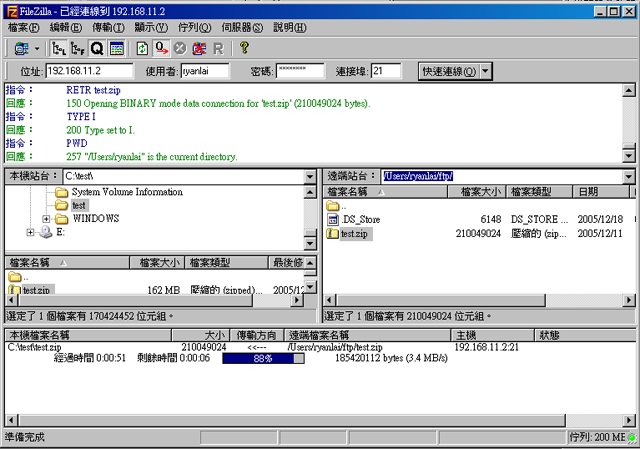The width and height of the screenshot is (640, 449).
Task: Click the FileZilla title bar icon
Action: [x=12, y=11]
